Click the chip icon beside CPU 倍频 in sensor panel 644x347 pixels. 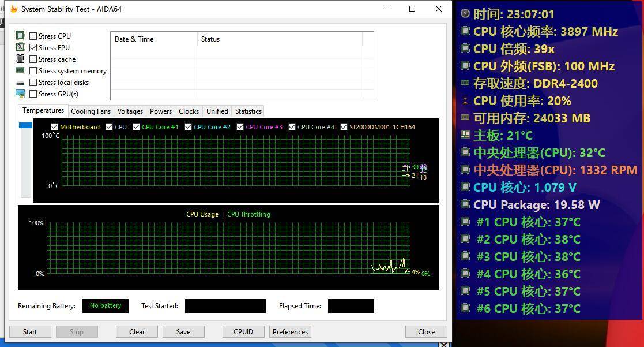465,48
